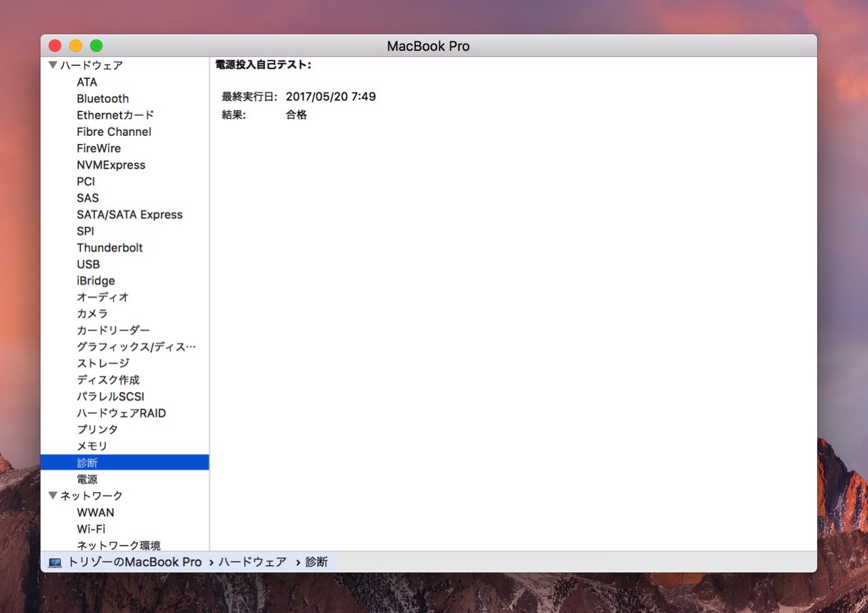Click the date value 2017/05/20 7:49
Screen dimensions: 868x613
pyautogui.click(x=331, y=97)
